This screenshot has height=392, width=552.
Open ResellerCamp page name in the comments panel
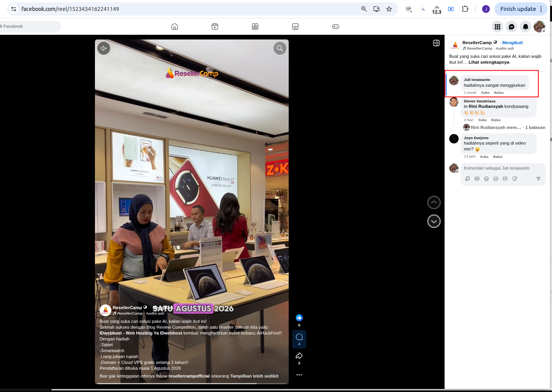click(477, 43)
